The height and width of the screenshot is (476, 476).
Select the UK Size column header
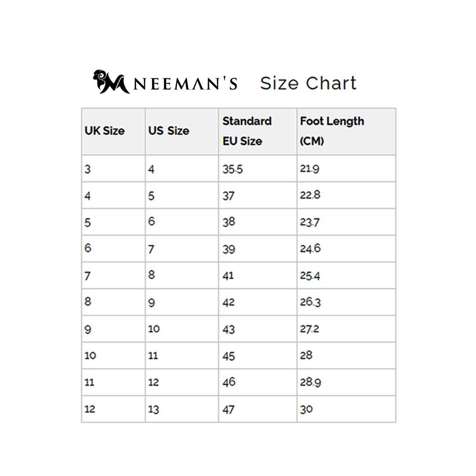(x=104, y=131)
